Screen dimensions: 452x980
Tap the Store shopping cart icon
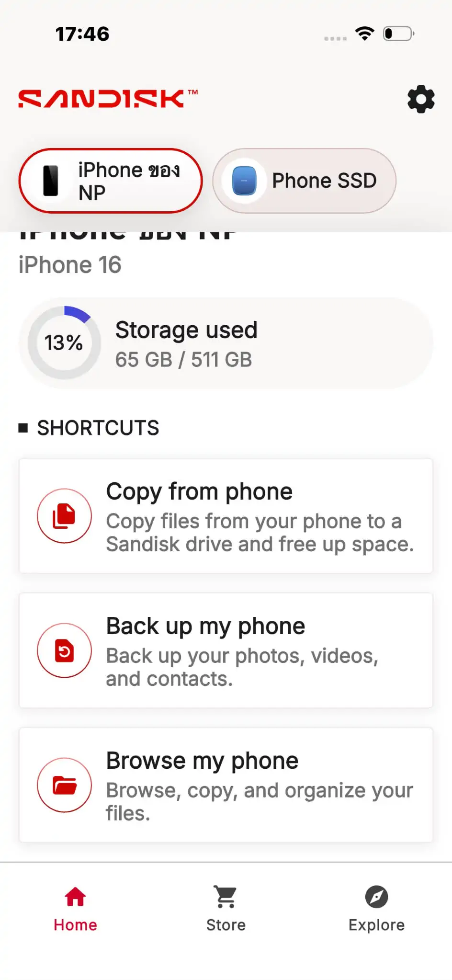coord(226,897)
